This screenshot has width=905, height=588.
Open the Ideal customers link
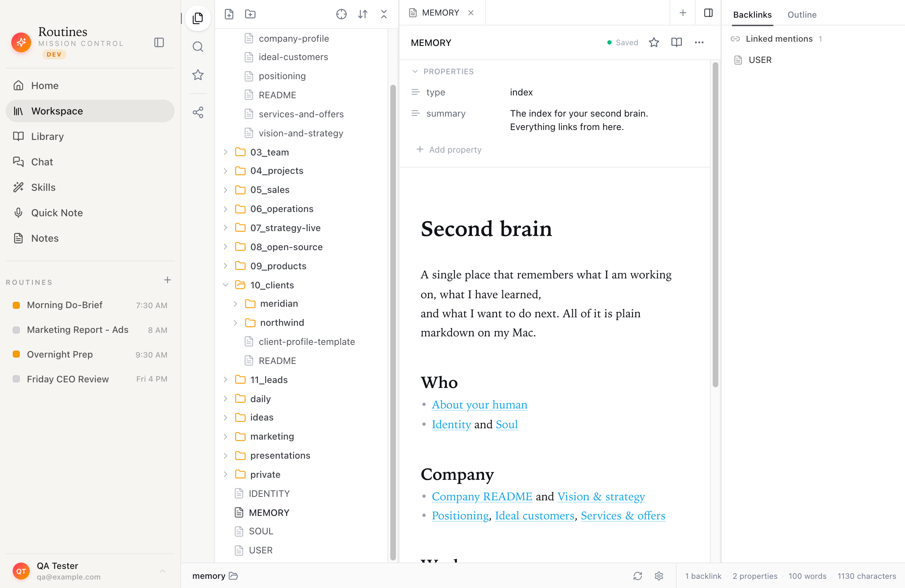click(x=535, y=516)
